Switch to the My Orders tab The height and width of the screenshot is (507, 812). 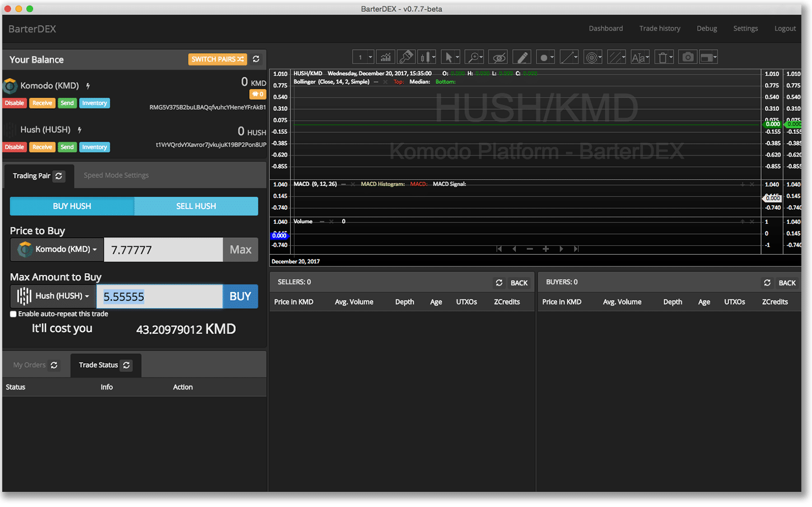(x=36, y=365)
